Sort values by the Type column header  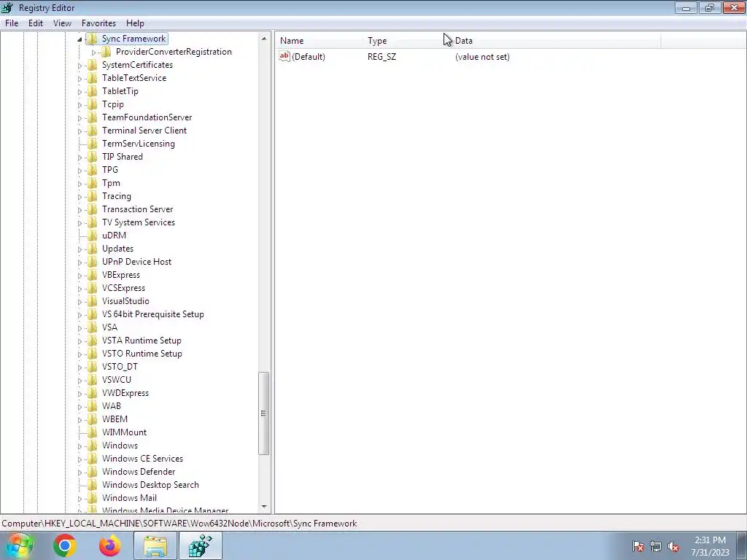coord(407,41)
